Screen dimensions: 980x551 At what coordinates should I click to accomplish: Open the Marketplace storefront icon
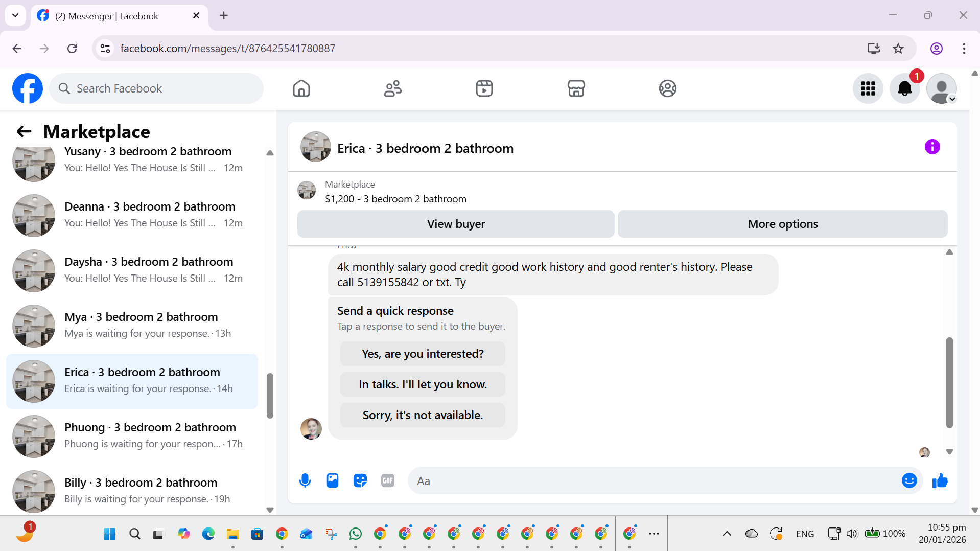[576, 88]
